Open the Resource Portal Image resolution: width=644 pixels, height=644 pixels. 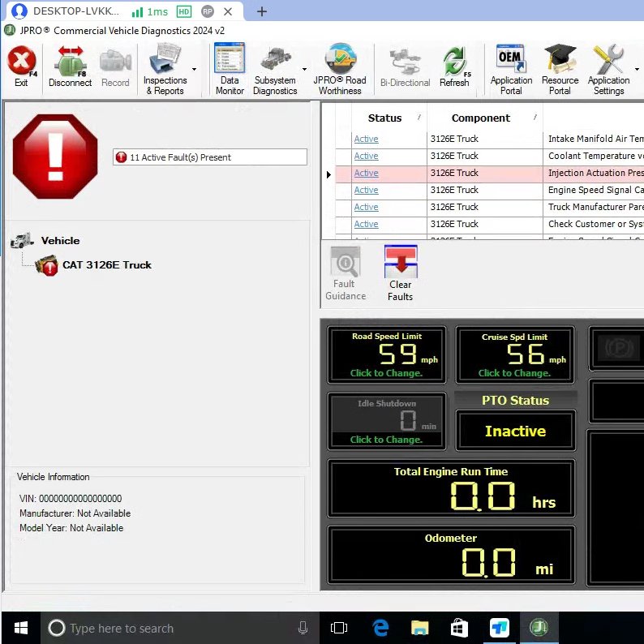point(560,69)
